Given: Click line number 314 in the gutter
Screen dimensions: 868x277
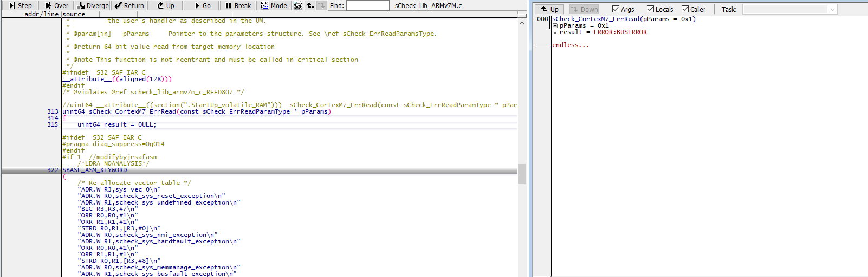Looking at the screenshot, I should (53, 118).
